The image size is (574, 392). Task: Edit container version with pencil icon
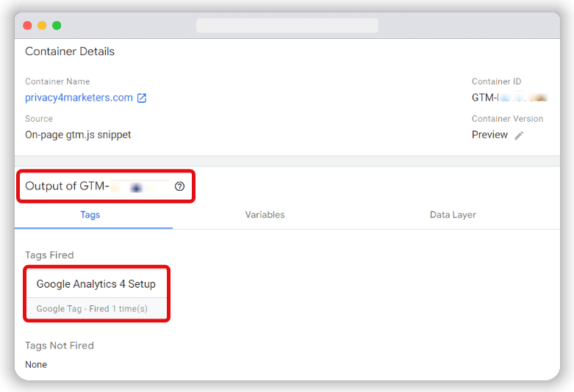coord(519,135)
